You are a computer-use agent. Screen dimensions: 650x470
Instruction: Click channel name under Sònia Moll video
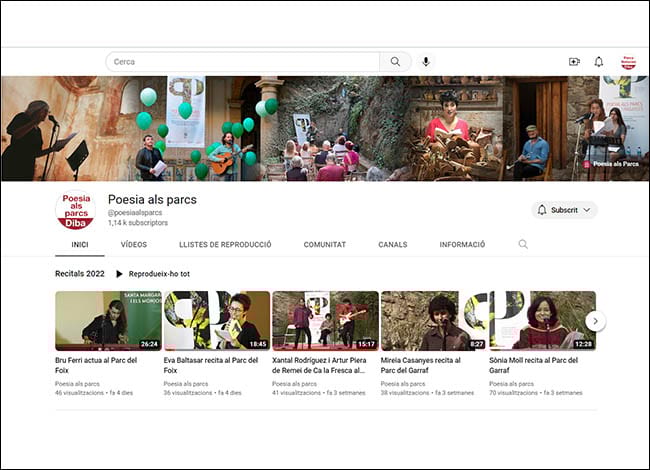pos(512,384)
